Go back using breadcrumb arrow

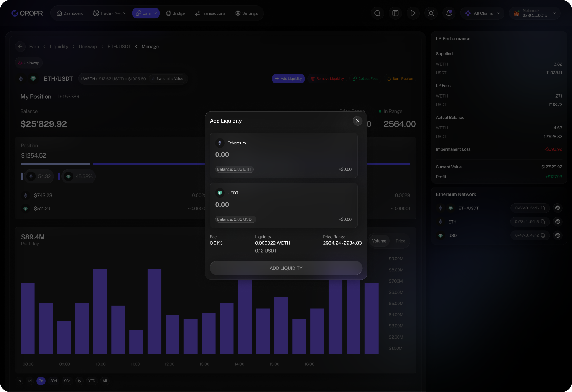pyautogui.click(x=20, y=46)
